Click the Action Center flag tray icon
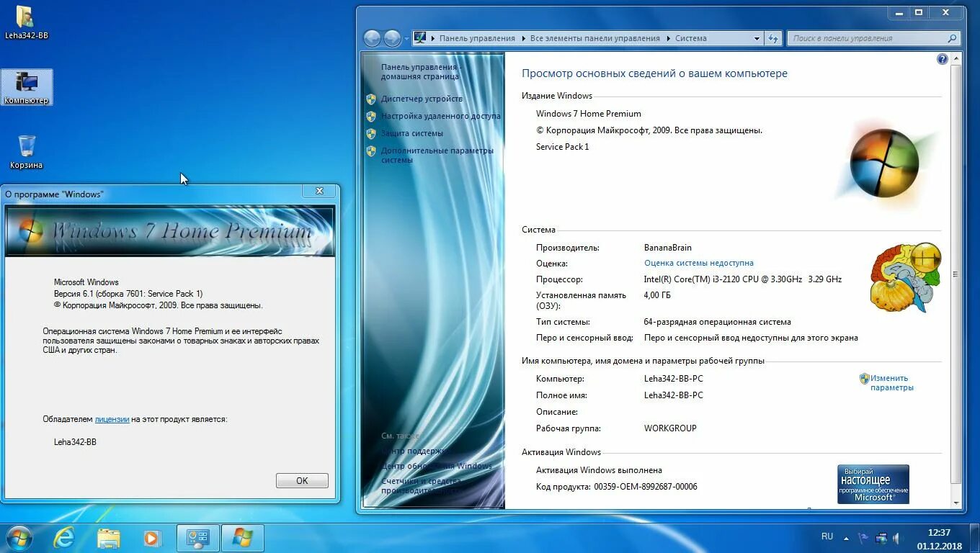 (x=862, y=537)
